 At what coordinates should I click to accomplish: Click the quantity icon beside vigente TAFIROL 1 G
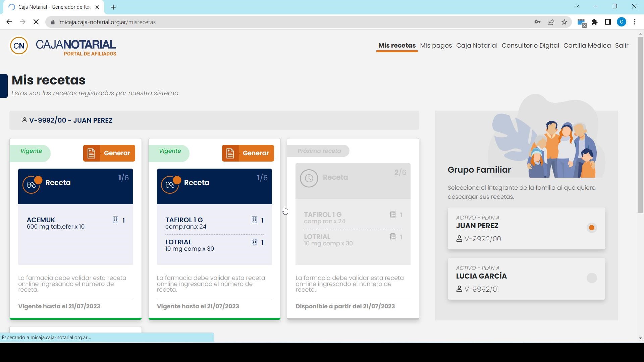tap(254, 220)
